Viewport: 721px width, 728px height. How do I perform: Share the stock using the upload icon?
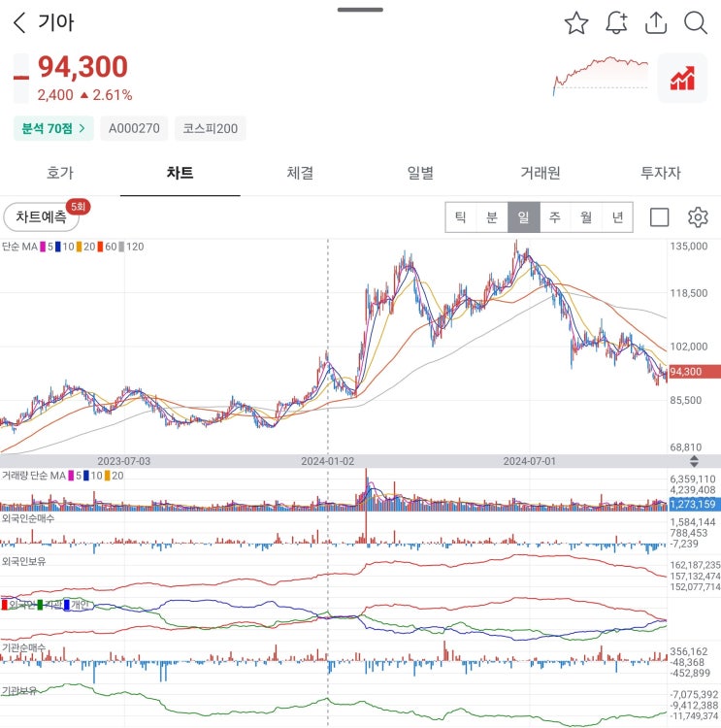[656, 22]
